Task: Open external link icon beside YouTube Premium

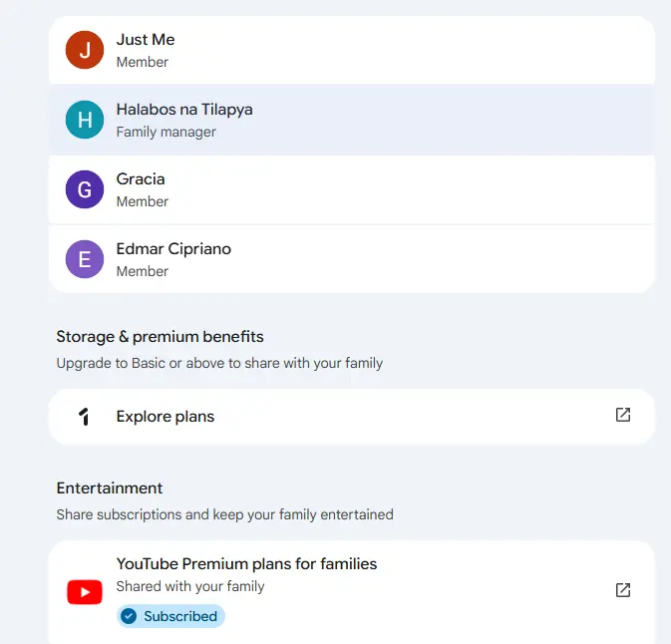Action: tap(622, 590)
